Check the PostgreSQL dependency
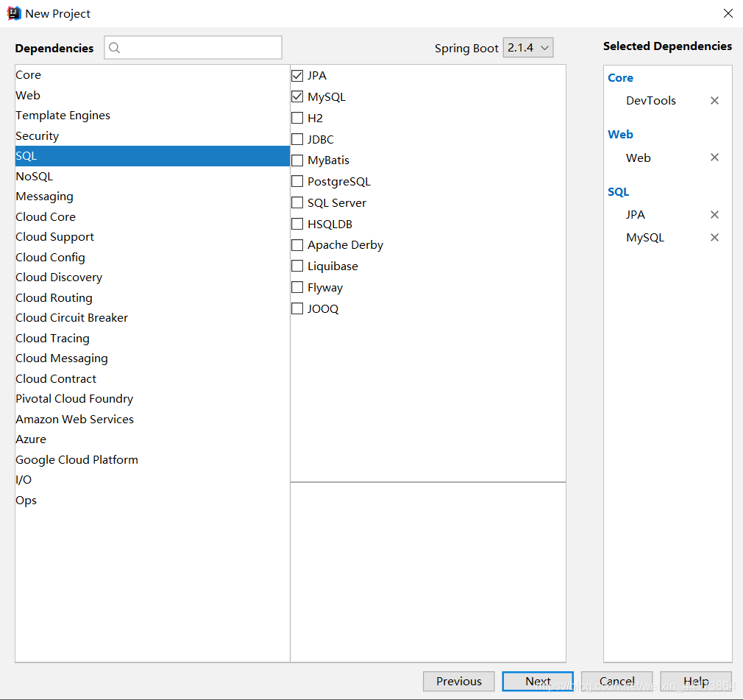The height and width of the screenshot is (700, 743). 297,181
